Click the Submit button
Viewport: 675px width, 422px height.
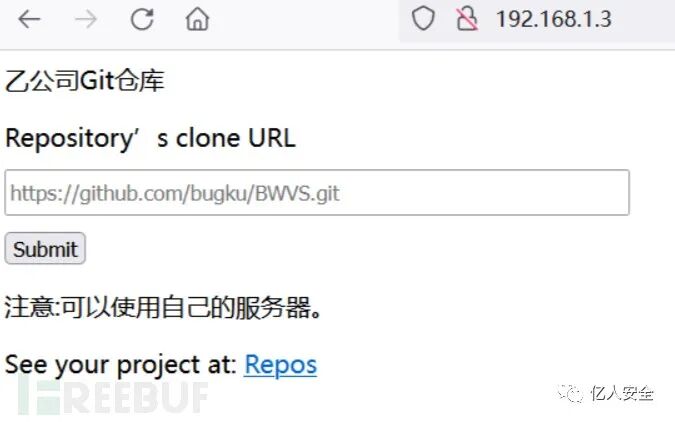click(45, 248)
